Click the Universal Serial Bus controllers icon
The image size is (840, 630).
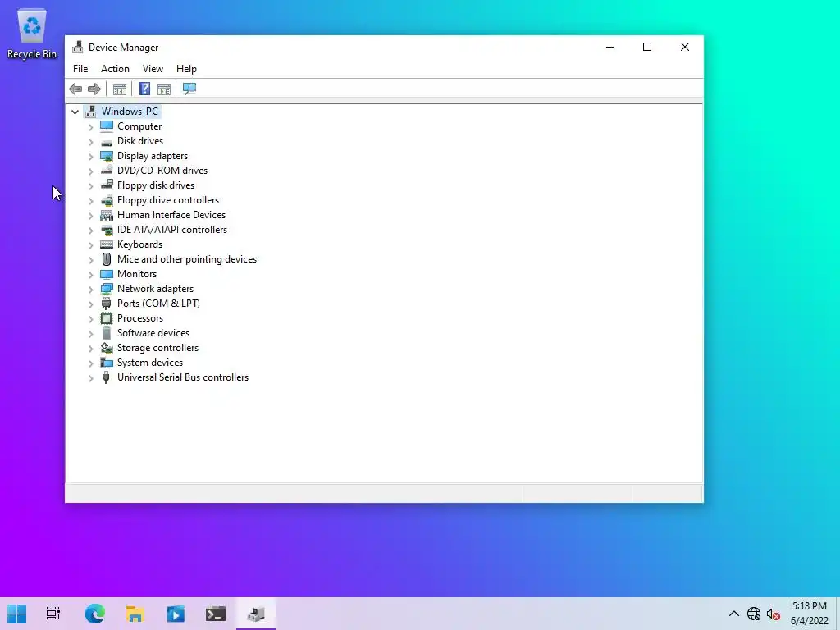click(x=107, y=377)
